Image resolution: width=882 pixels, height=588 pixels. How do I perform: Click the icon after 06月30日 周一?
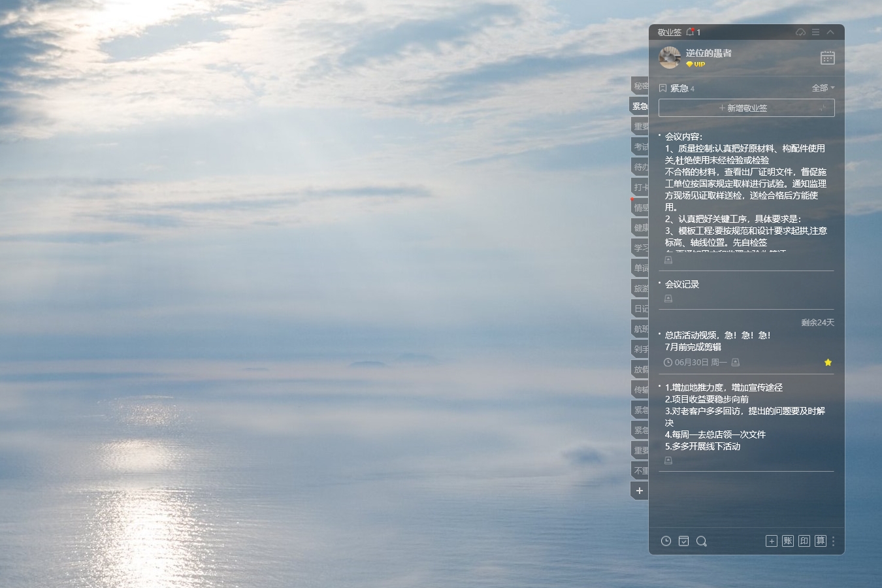pos(736,362)
